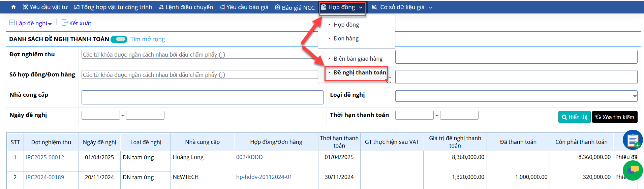This screenshot has height=189, width=644.
Task: Select Đơn hàng submenu entry
Action: [x=346, y=38]
